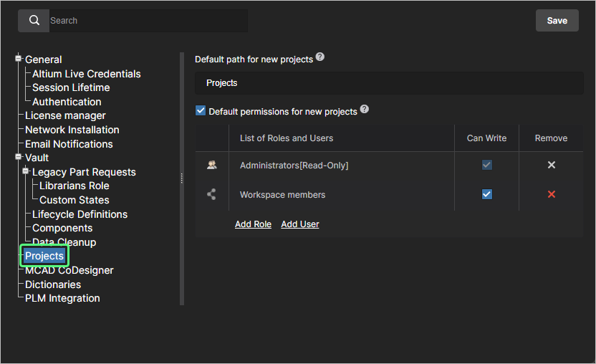
Task: Collapse the Legacy Part Requests node
Action: (26, 171)
